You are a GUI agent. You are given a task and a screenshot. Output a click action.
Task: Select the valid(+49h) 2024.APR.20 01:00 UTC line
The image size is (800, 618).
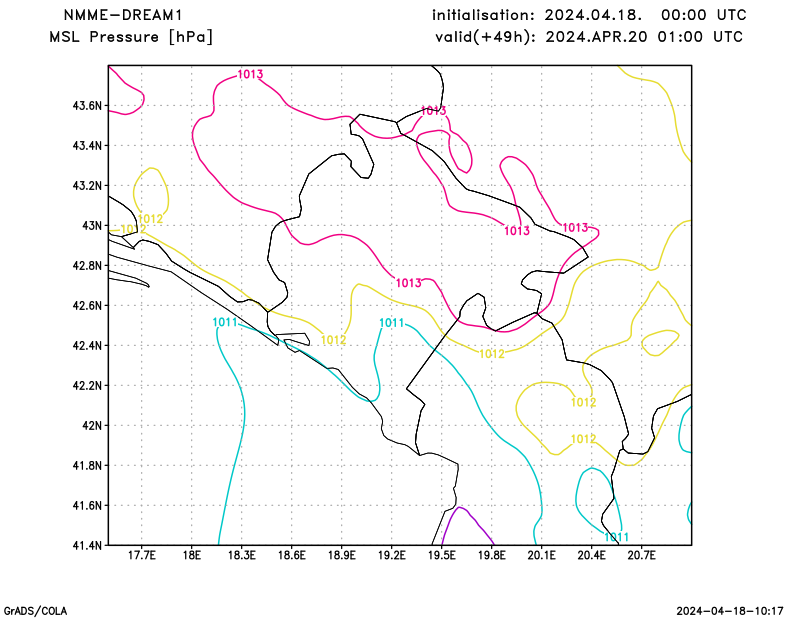tap(589, 37)
